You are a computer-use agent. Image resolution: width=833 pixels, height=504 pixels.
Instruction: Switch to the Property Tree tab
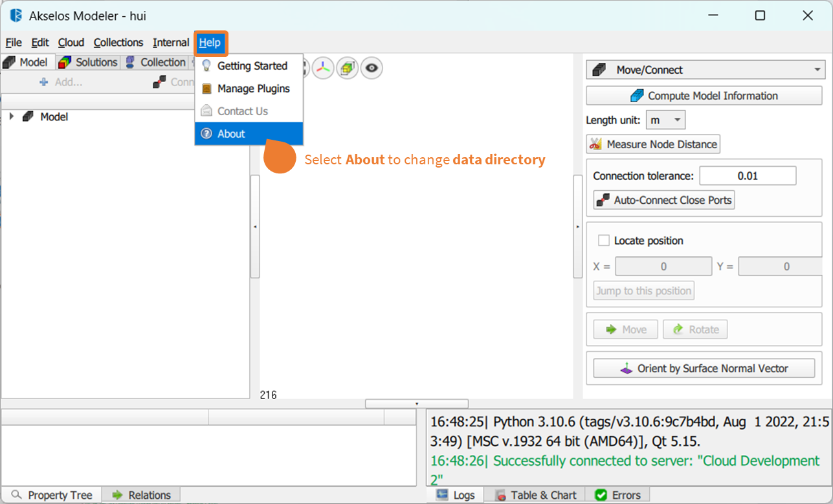coord(51,495)
